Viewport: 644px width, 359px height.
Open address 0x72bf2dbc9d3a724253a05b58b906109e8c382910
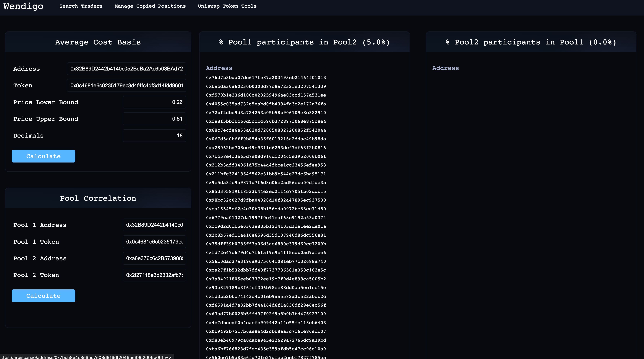[x=266, y=113]
